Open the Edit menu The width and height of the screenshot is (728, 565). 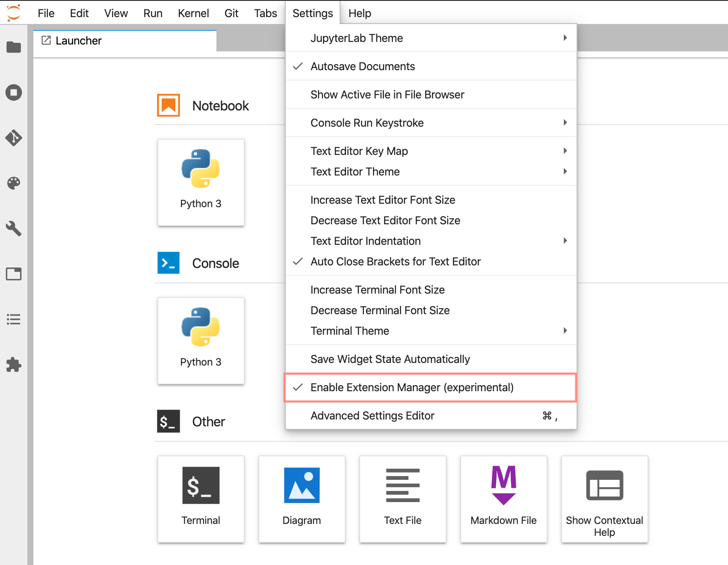coord(80,13)
